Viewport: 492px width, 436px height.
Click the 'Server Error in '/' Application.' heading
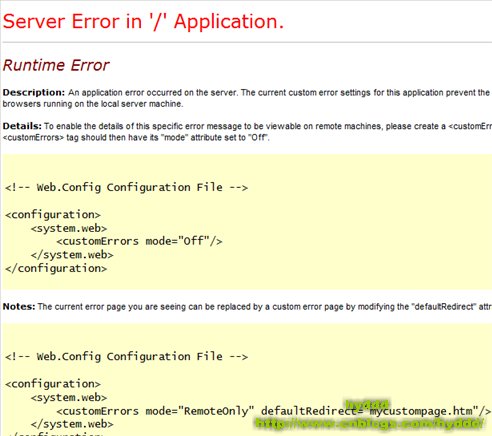143,22
